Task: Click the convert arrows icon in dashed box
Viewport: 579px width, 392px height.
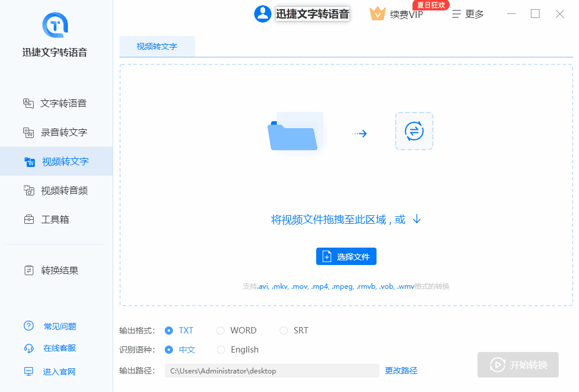Action: pos(414,131)
